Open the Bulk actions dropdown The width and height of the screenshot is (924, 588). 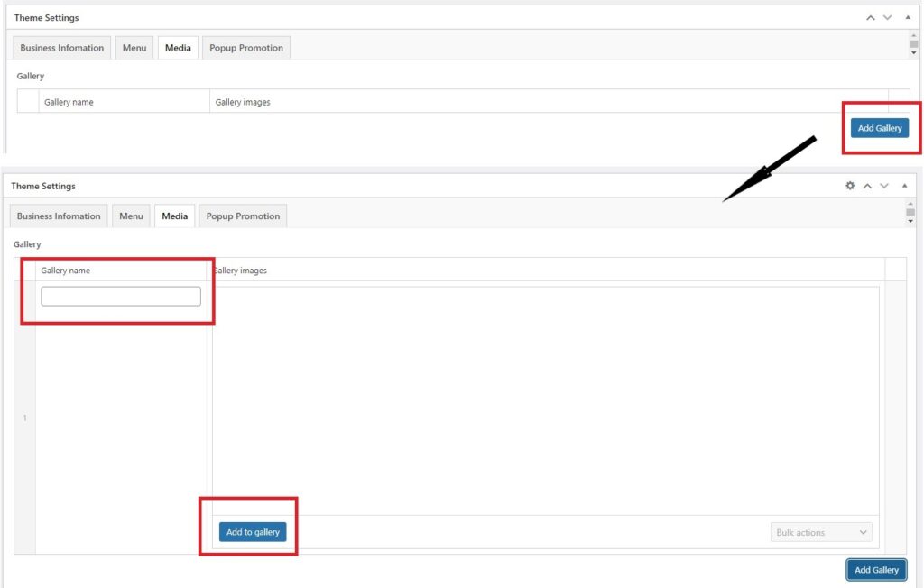[x=821, y=533]
